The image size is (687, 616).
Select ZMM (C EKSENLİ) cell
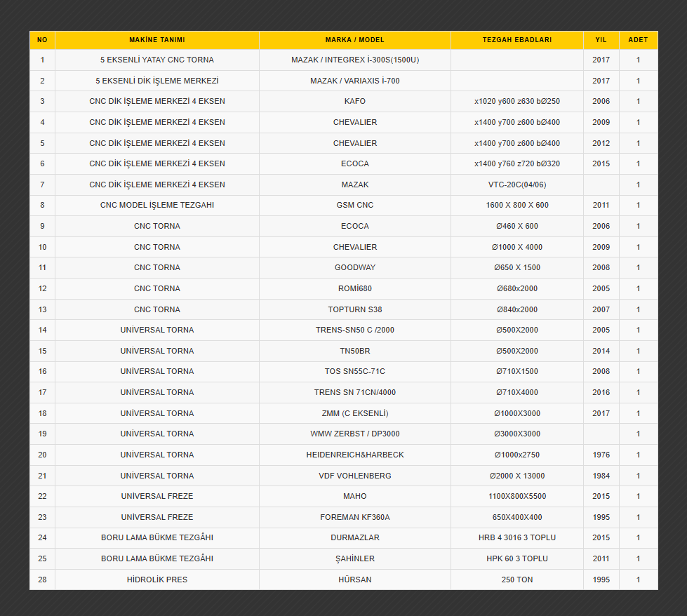[x=355, y=413]
